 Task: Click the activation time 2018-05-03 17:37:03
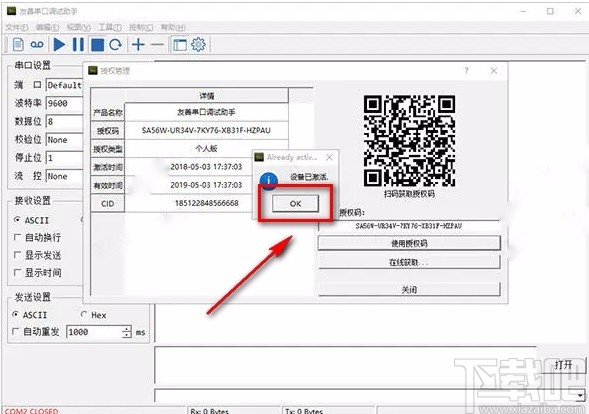[206, 167]
